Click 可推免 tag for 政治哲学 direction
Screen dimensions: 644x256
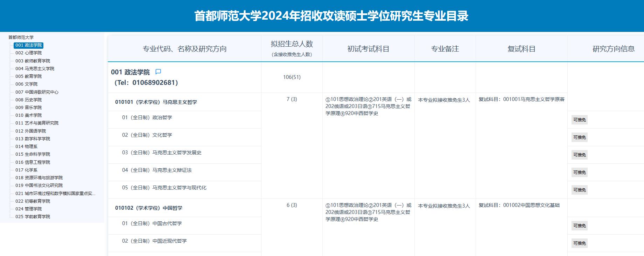579,120
